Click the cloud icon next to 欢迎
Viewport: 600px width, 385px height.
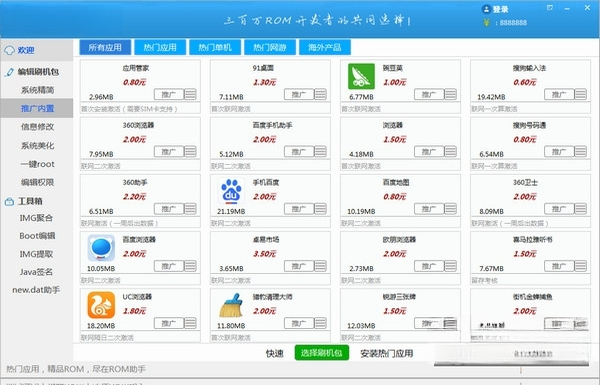tap(9, 50)
